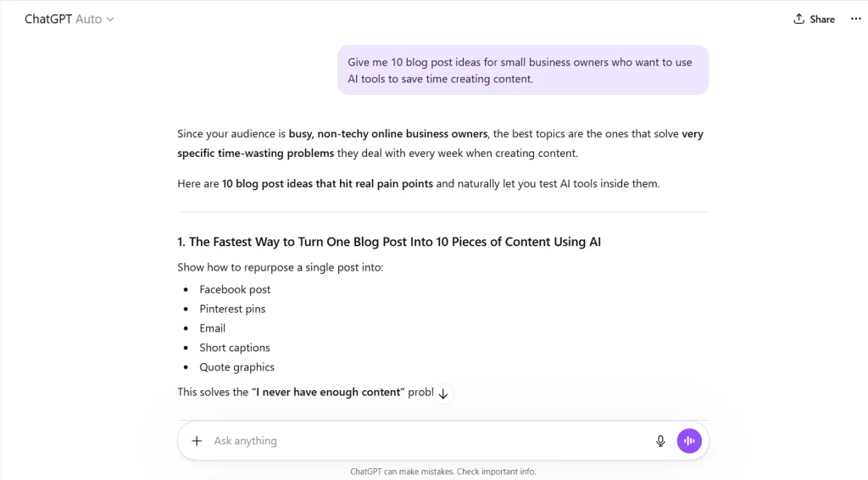Image resolution: width=868 pixels, height=480 pixels.
Task: Click the text 'Show how to repurpose a single post into:'
Action: (x=280, y=267)
